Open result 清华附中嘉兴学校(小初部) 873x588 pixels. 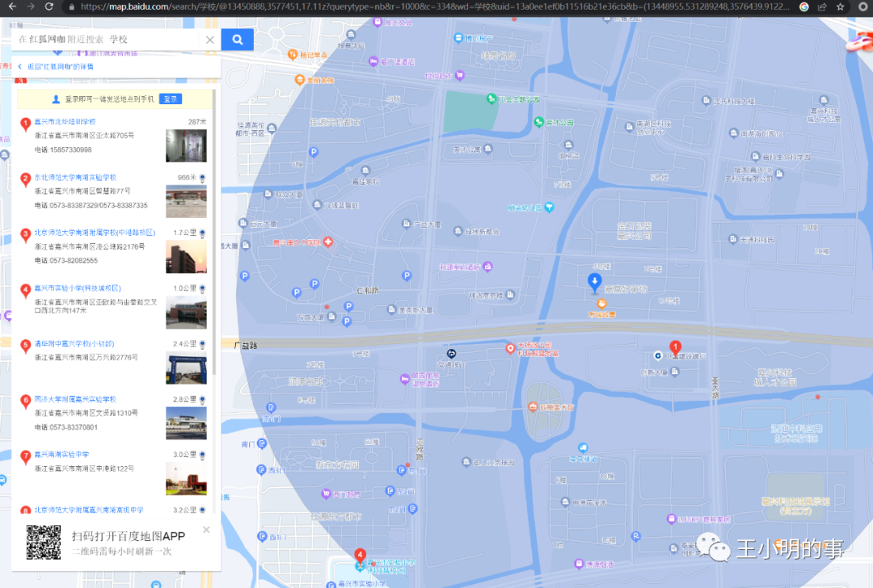coord(74,344)
